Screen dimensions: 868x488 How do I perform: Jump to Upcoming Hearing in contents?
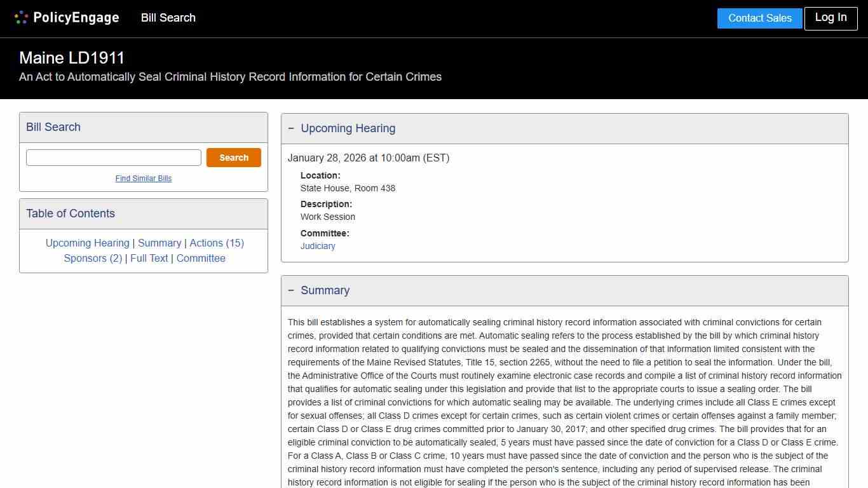click(88, 243)
